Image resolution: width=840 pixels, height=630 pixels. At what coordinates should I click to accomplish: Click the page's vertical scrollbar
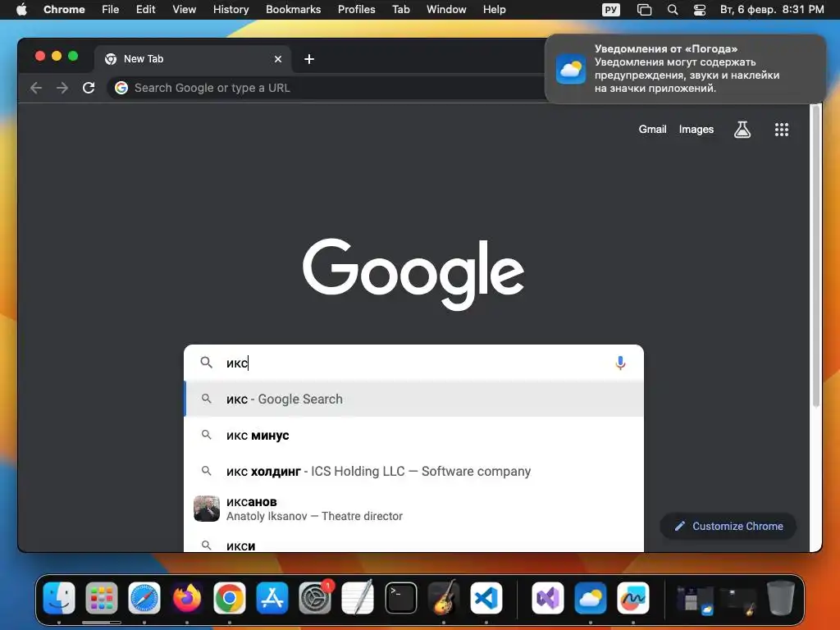(x=816, y=257)
